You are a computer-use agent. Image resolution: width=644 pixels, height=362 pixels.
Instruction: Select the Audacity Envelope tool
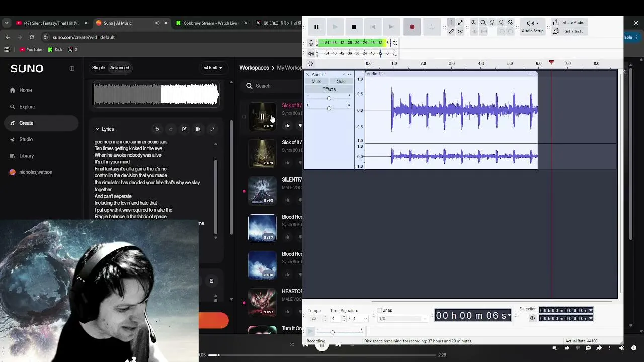click(460, 23)
